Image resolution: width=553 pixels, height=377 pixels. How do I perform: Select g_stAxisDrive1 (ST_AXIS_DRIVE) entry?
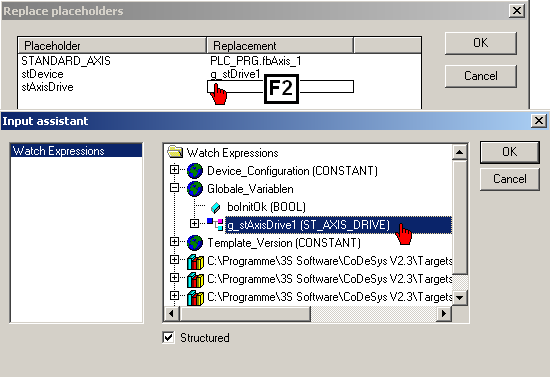(x=339, y=225)
